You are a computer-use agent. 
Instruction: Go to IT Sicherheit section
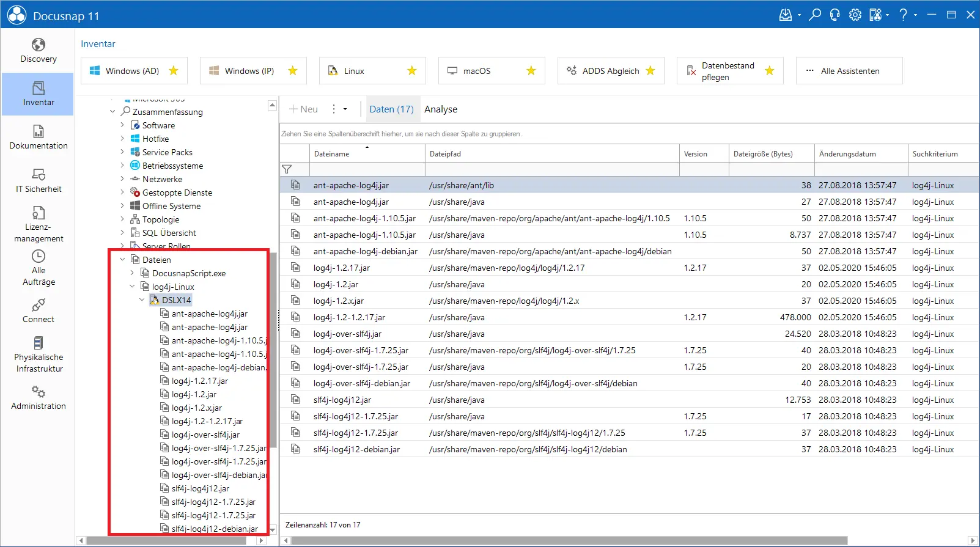pos(38,180)
